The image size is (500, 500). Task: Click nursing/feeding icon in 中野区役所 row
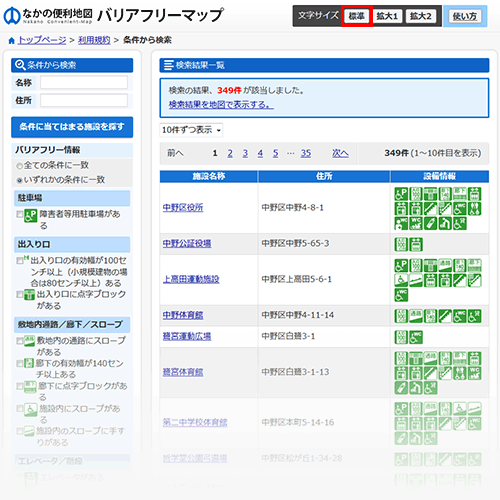click(x=430, y=223)
